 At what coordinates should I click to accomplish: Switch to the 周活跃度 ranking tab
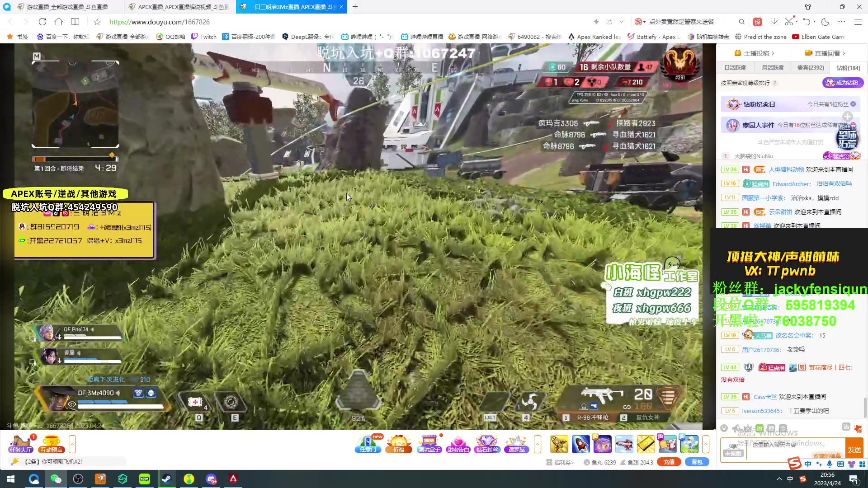point(773,68)
